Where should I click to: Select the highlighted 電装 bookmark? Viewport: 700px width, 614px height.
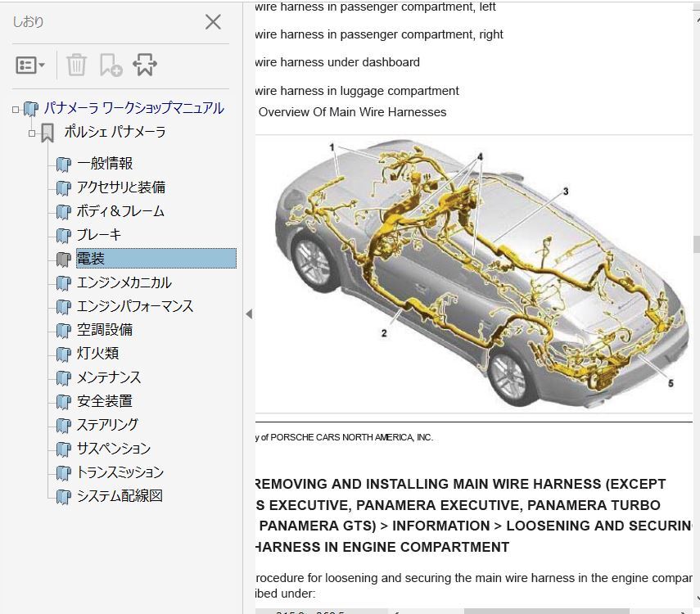tap(156, 259)
